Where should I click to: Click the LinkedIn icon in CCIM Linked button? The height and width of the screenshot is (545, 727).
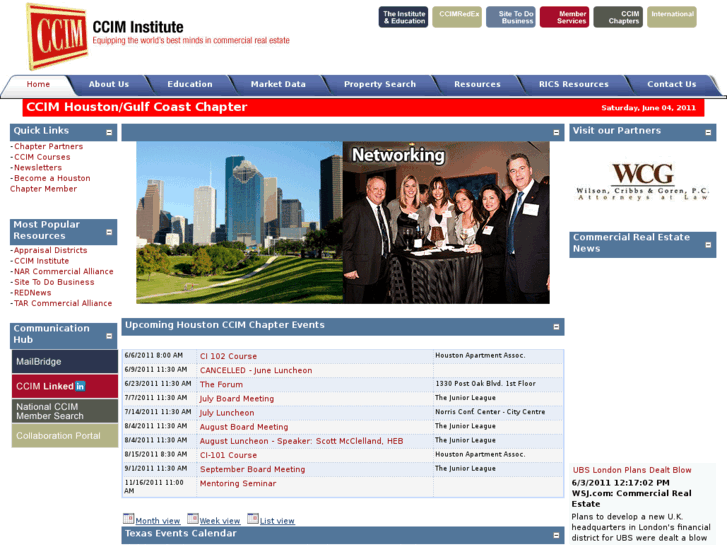point(80,386)
